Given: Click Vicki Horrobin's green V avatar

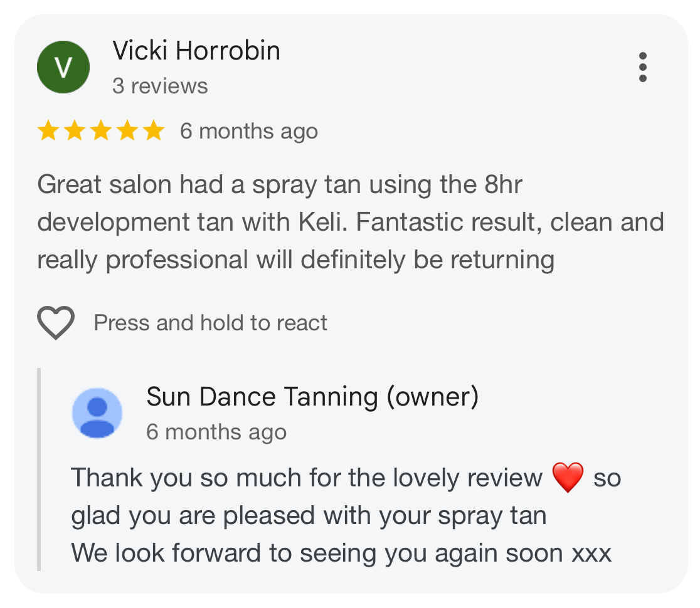Looking at the screenshot, I should 63,67.
